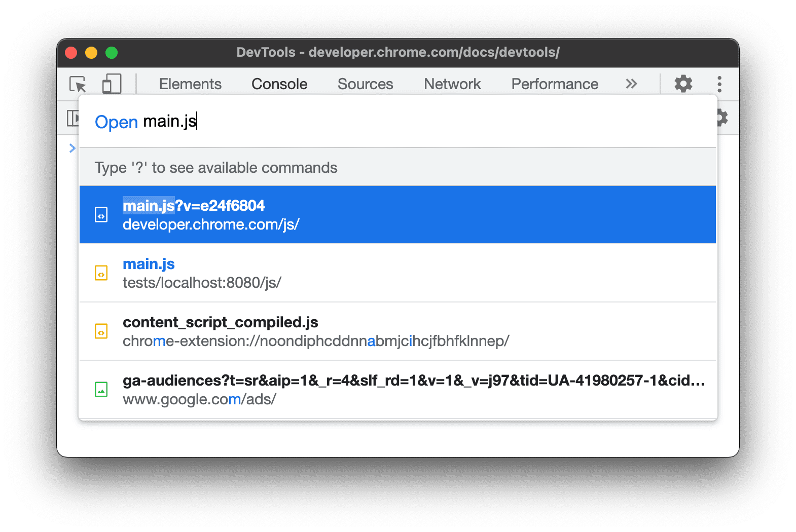The image size is (796, 532).
Task: Switch to the Console tab
Action: pos(279,84)
